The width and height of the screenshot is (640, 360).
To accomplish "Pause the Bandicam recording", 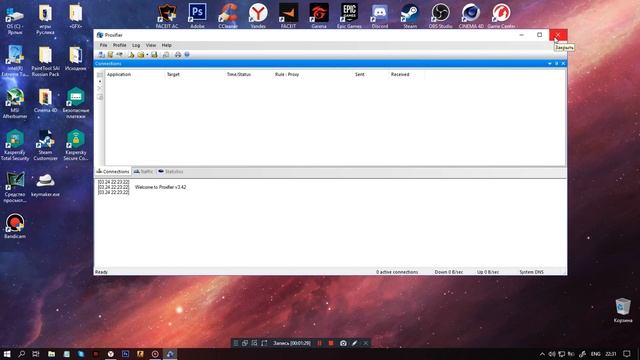I will tap(320, 343).
